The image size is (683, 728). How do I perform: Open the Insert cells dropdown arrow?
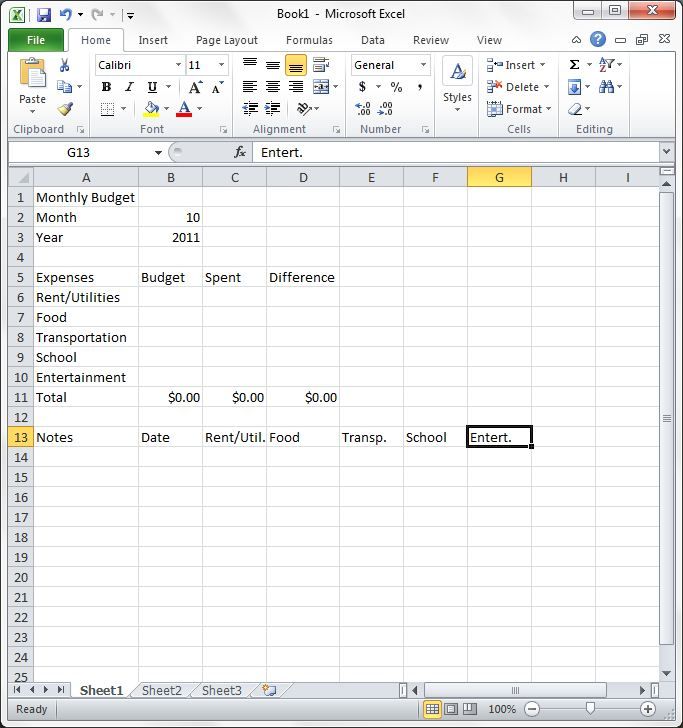tap(542, 65)
